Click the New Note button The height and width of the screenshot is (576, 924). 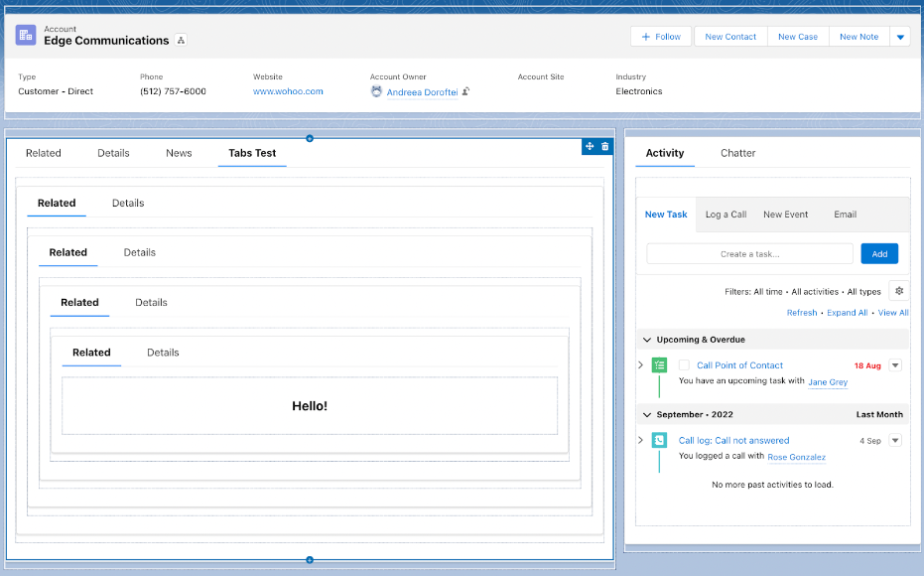859,37
